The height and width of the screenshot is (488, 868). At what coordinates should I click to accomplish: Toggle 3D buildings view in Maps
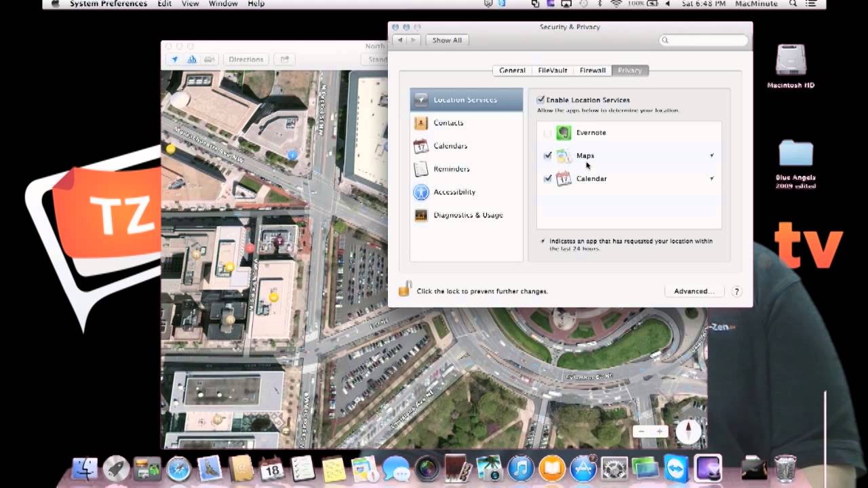coord(192,60)
